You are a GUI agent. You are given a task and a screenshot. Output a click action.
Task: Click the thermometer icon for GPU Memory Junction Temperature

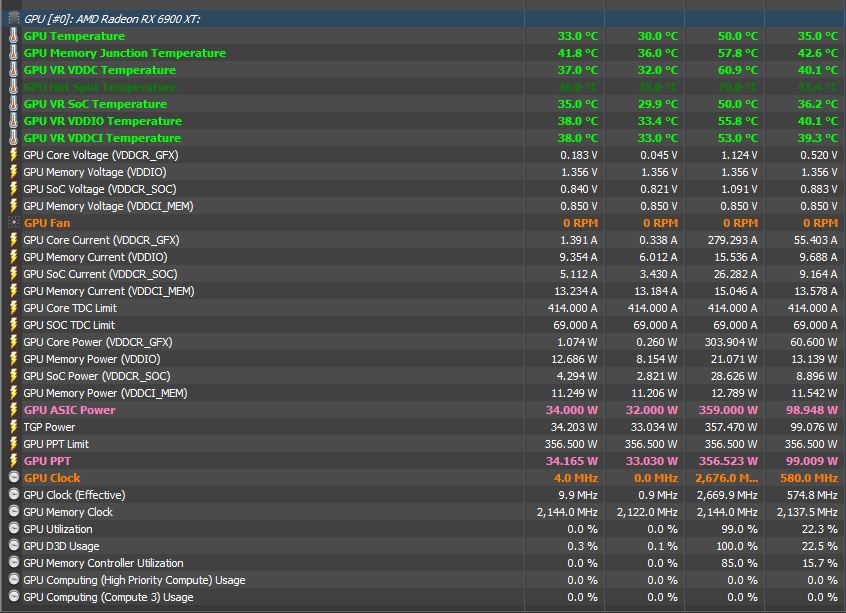pyautogui.click(x=13, y=53)
